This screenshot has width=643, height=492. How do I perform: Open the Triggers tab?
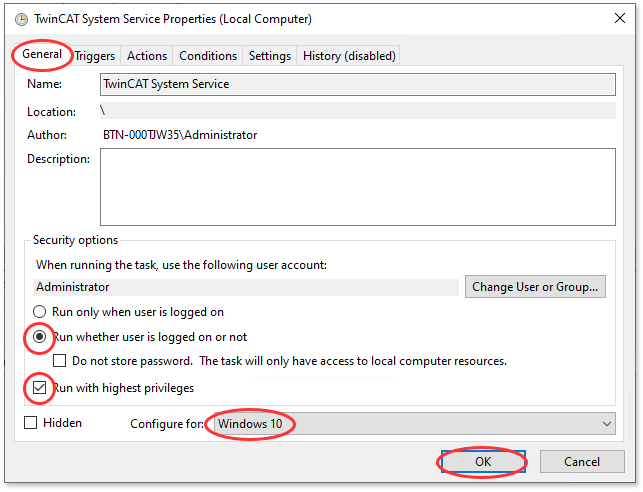95,56
